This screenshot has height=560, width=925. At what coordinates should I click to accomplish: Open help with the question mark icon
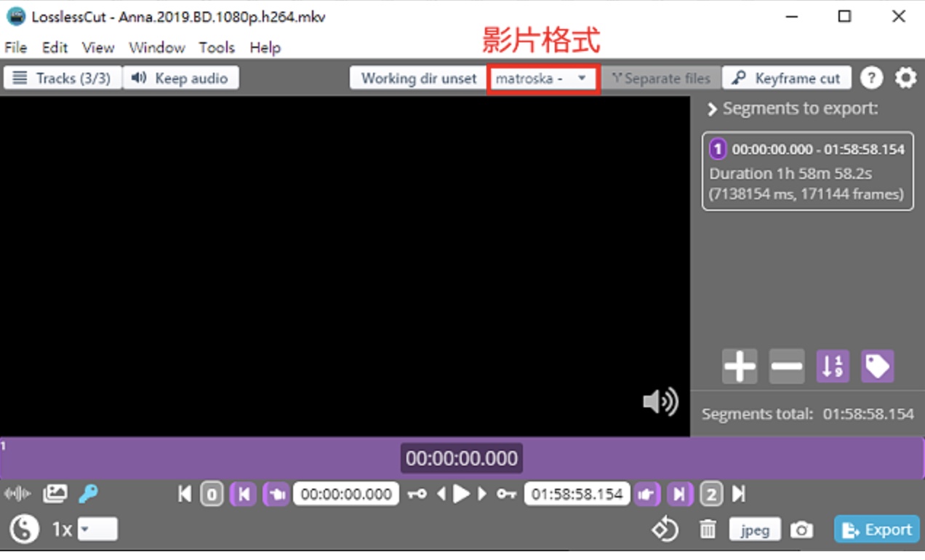tap(872, 78)
